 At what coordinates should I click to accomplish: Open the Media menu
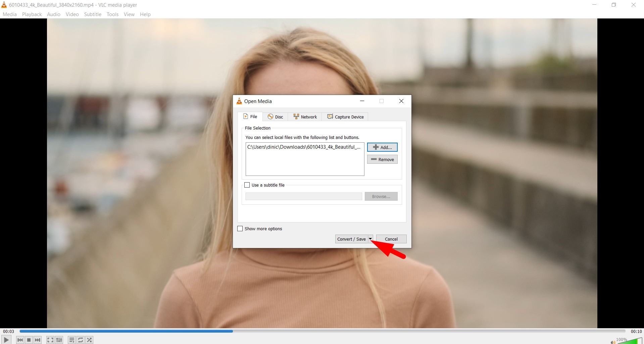coord(10,14)
